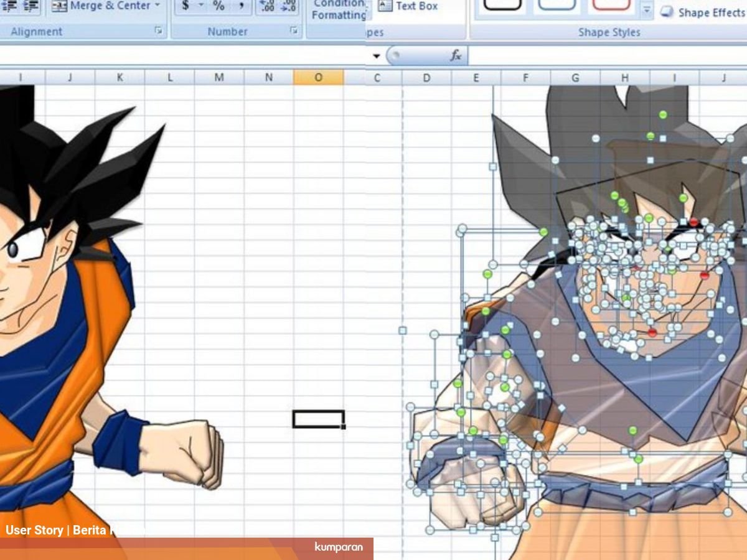
Task: Select column C header in right sheet
Action: click(377, 78)
